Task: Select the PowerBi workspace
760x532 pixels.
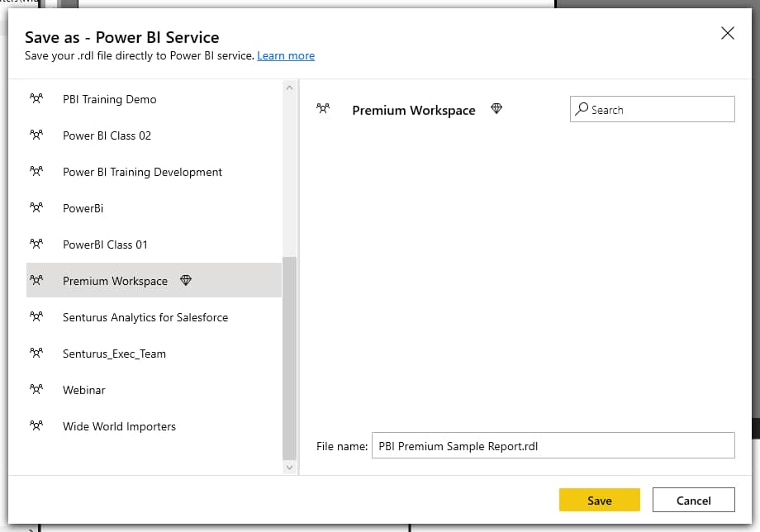Action: 83,208
